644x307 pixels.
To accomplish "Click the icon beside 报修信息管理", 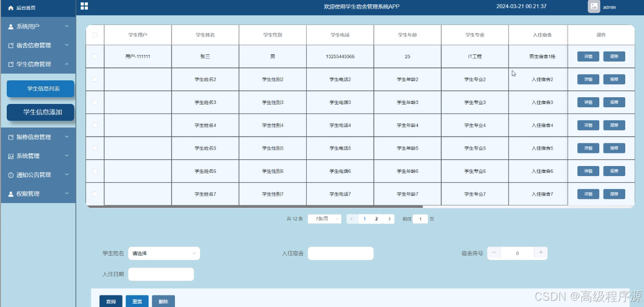I will [11, 137].
